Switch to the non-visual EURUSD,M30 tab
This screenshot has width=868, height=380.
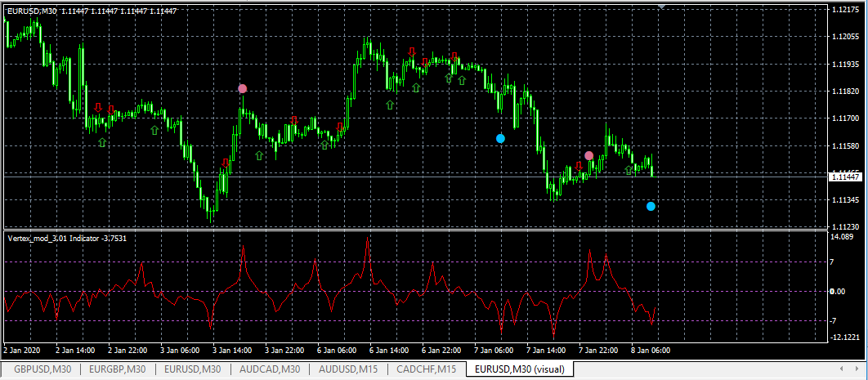[x=194, y=369]
